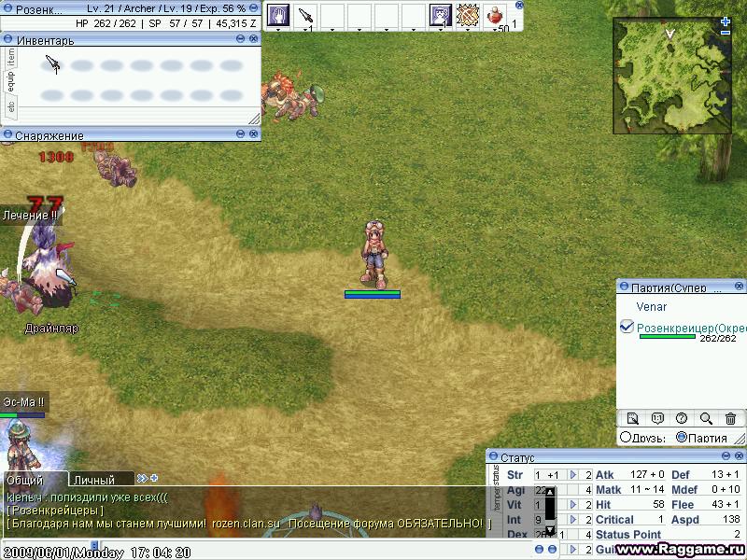This screenshot has width=747, height=560.
Task: Minimize the Снаряжение window
Action: coord(241,134)
